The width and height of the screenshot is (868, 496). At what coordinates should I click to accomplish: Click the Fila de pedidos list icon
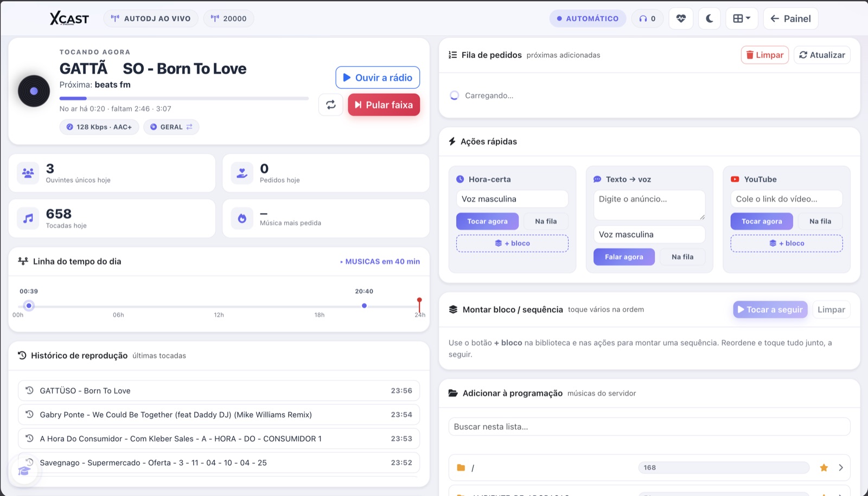453,55
